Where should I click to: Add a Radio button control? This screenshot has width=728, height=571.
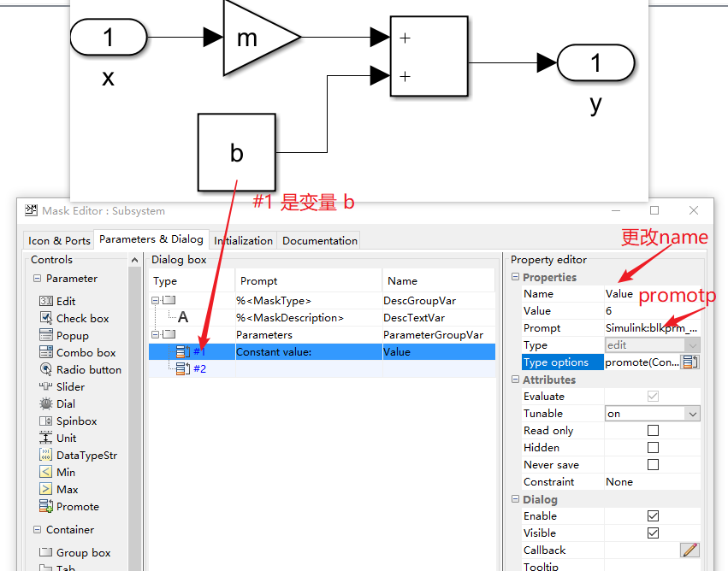(x=80, y=369)
